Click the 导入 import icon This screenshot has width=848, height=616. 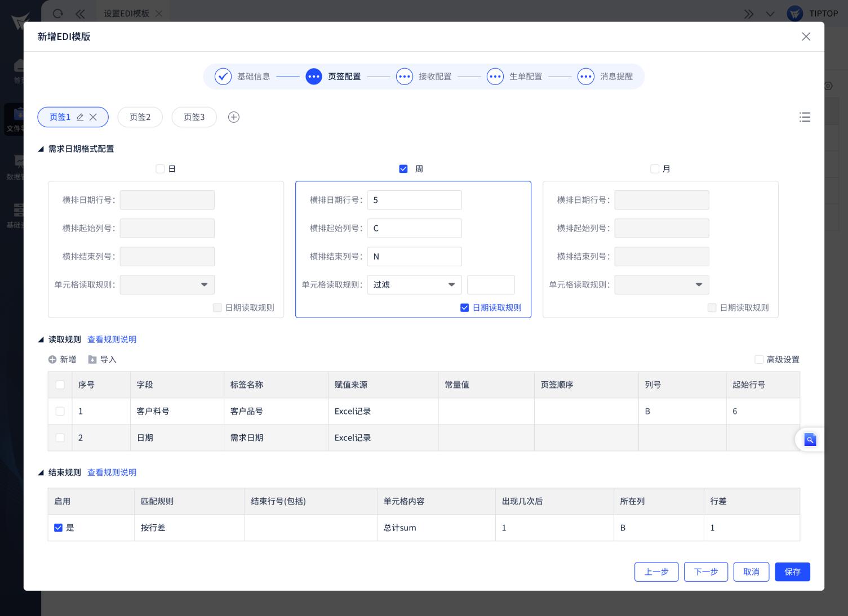point(92,360)
